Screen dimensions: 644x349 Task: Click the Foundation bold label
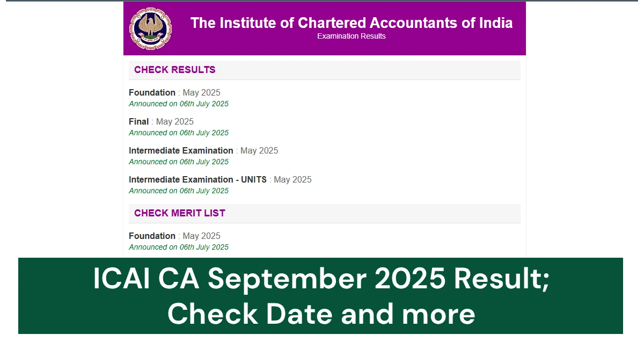(152, 92)
